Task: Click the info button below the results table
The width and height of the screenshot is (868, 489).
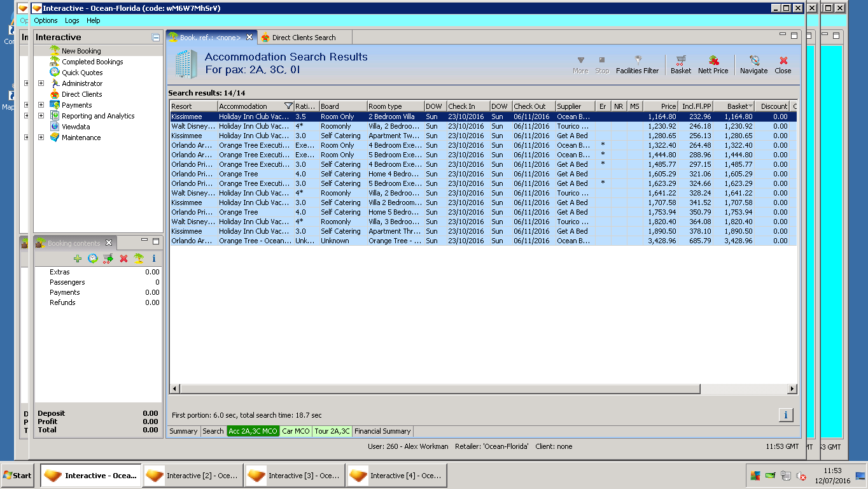Action: (785, 415)
